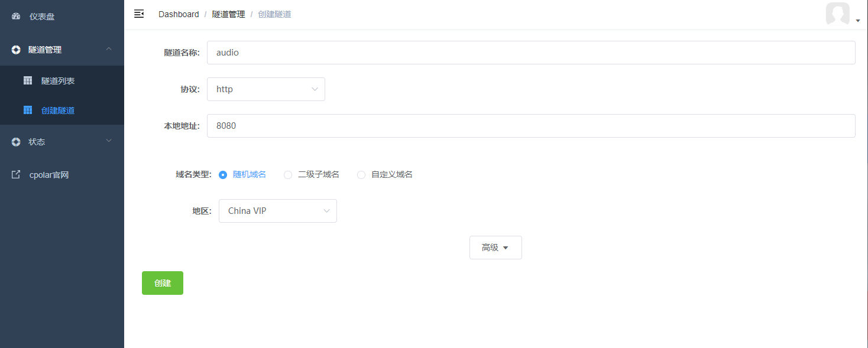The height and width of the screenshot is (348, 868).
Task: Open the account dropdown arrow beside avatar
Action: (857, 19)
